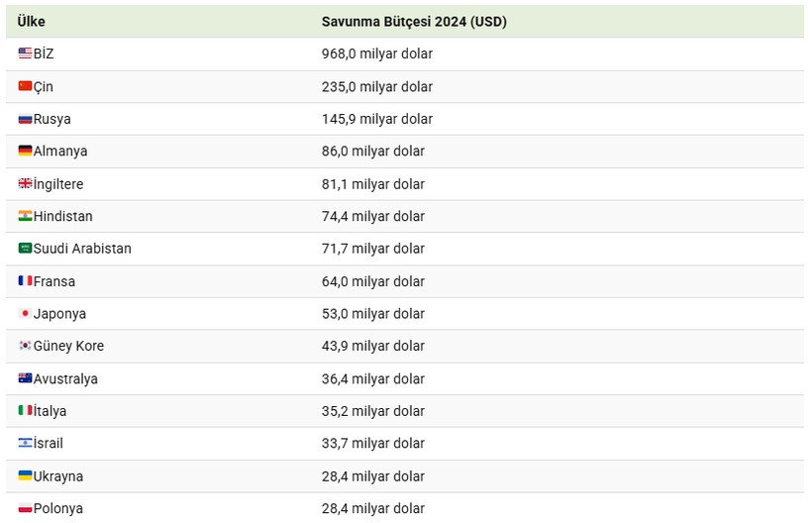This screenshot has width=812, height=523.
Task: Click the Savunma Bütçesi 2024 (USD) header
Action: click(x=414, y=22)
